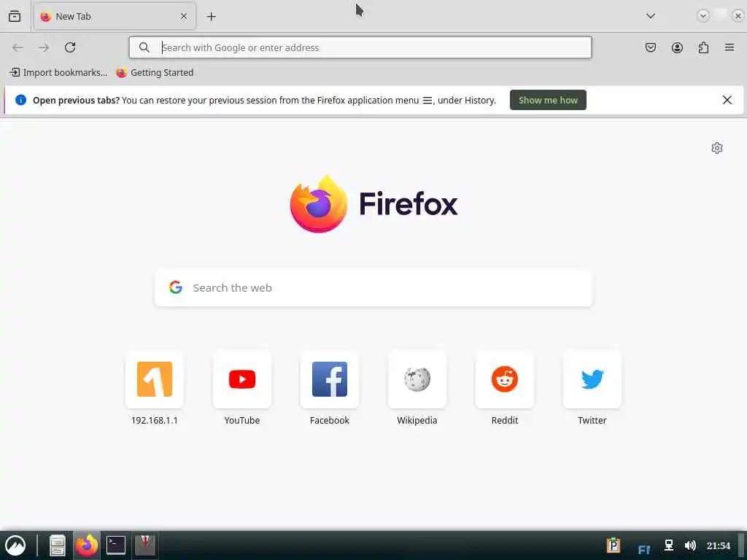Click the Wikipedia label text
The width and height of the screenshot is (747, 560).
click(417, 421)
